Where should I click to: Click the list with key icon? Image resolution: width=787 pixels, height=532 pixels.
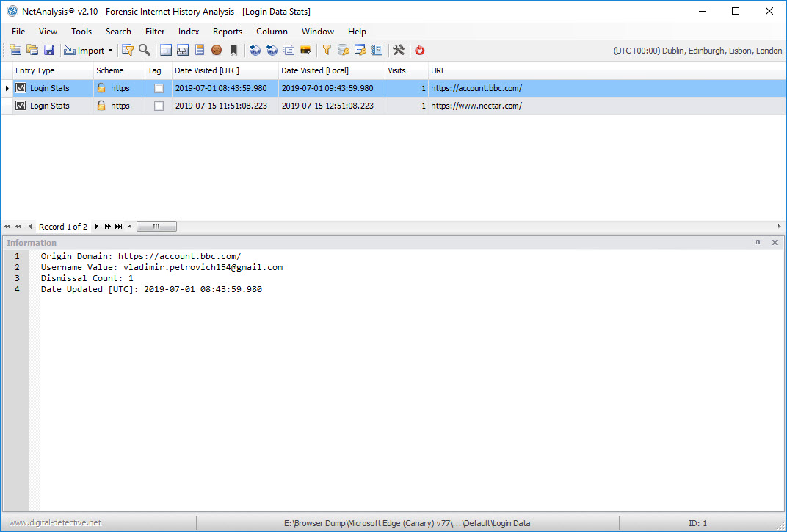[x=360, y=50]
